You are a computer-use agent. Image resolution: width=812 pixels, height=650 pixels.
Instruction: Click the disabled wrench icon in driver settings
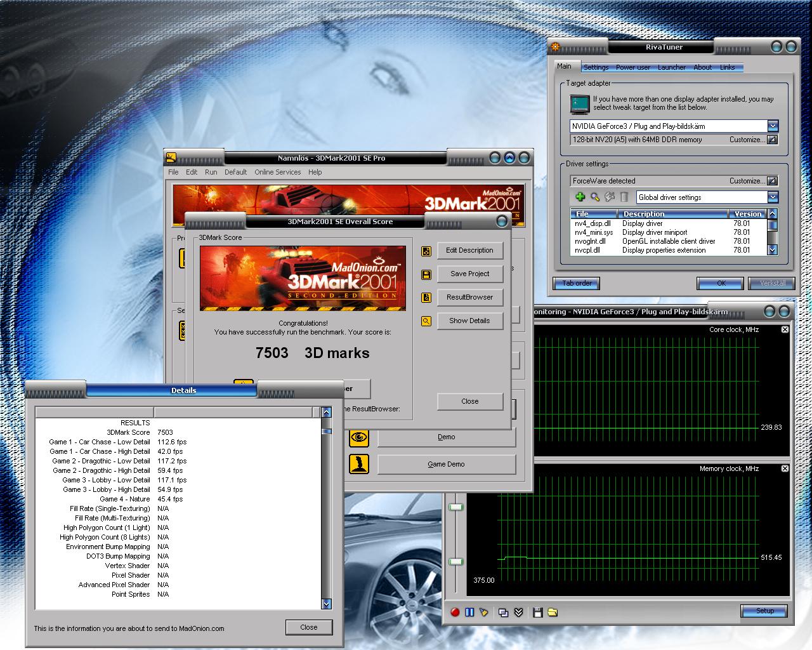(x=610, y=197)
